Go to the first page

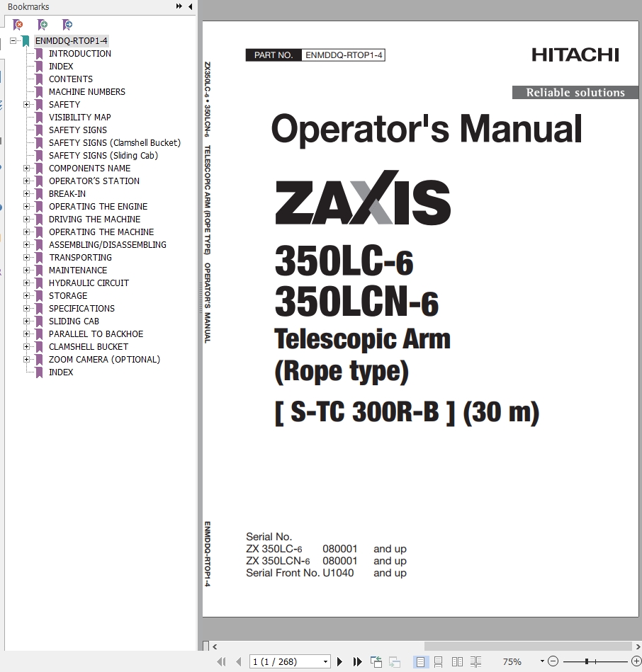click(221, 661)
